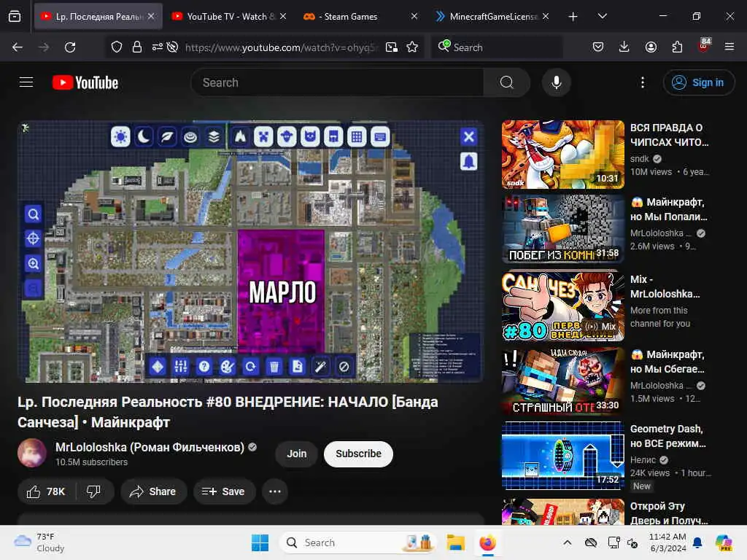Open the Firefox downloads panel

pos(624,47)
